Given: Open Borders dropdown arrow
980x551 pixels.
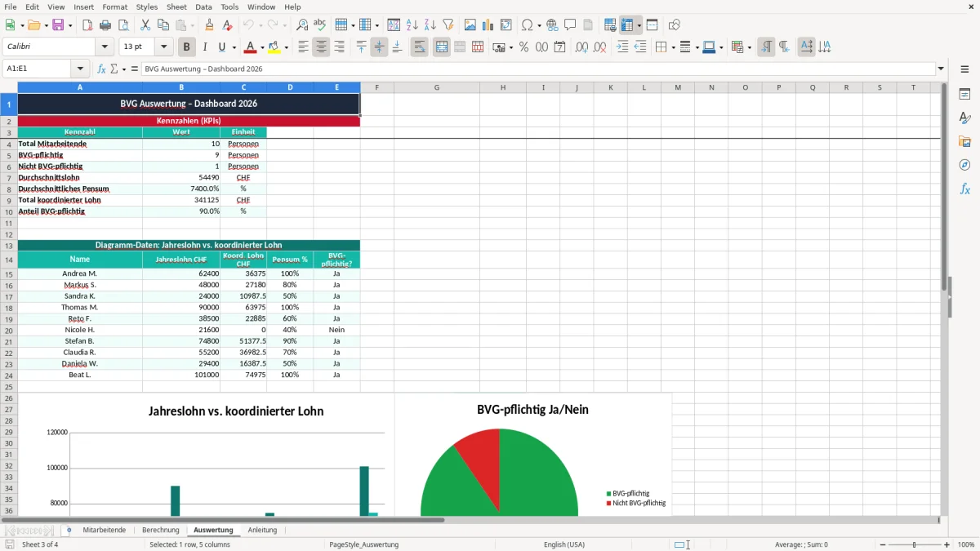Looking at the screenshot, I should 672,47.
